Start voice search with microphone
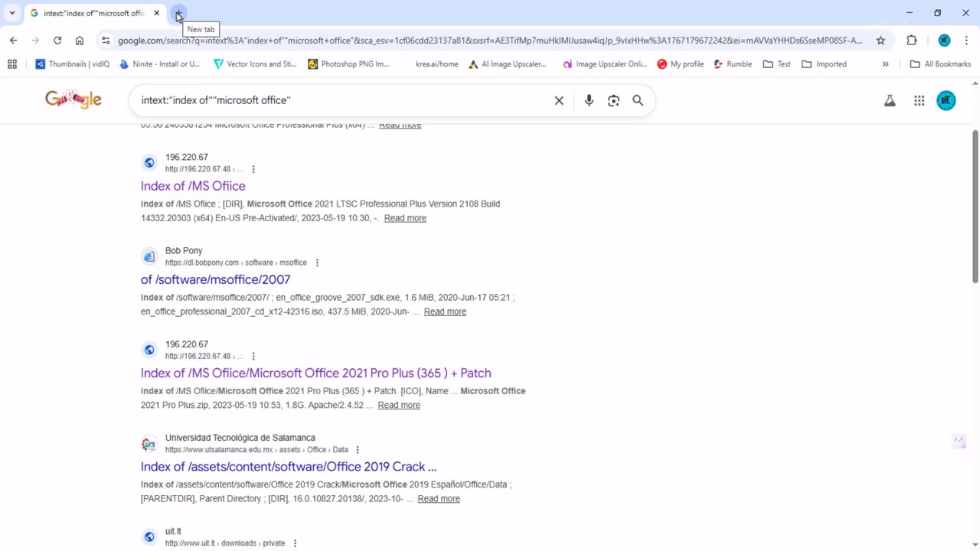 click(x=589, y=100)
